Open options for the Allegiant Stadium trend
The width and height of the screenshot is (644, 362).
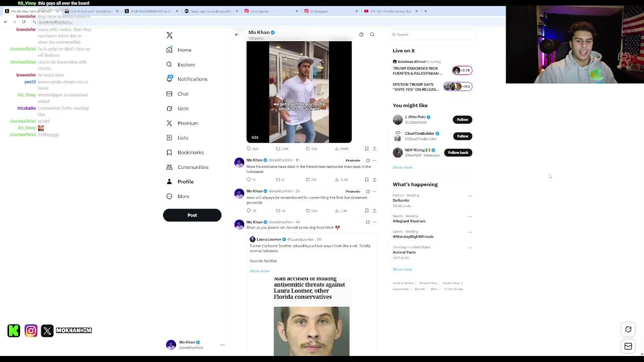click(470, 217)
